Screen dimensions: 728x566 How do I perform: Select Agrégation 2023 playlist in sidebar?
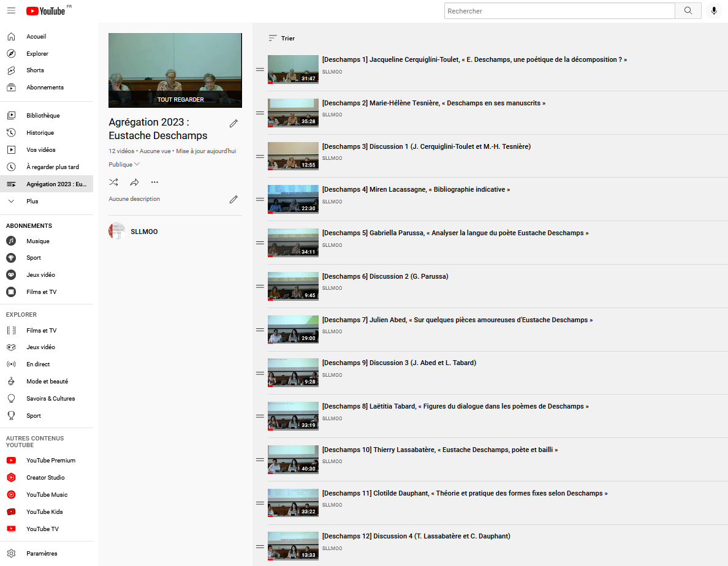pos(47,184)
